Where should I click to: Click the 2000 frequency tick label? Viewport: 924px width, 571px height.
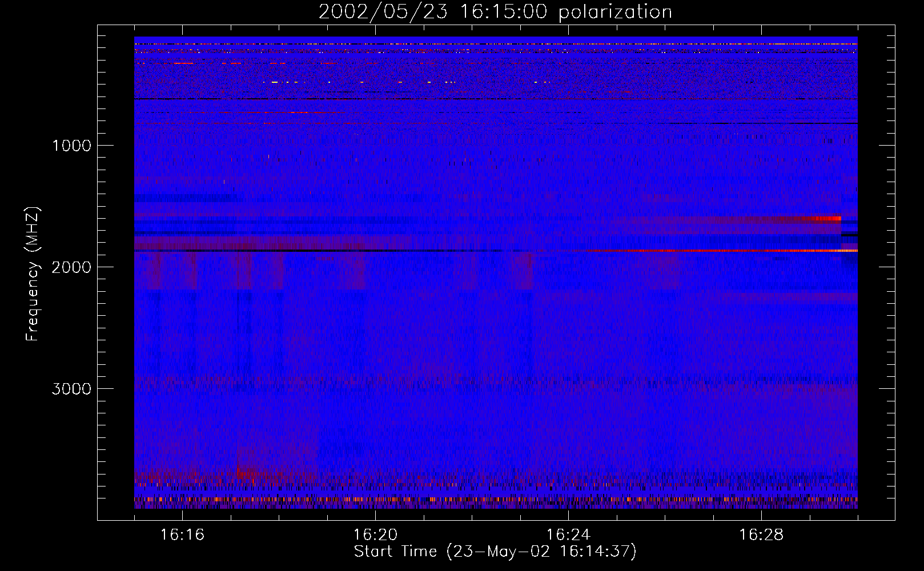(71, 267)
